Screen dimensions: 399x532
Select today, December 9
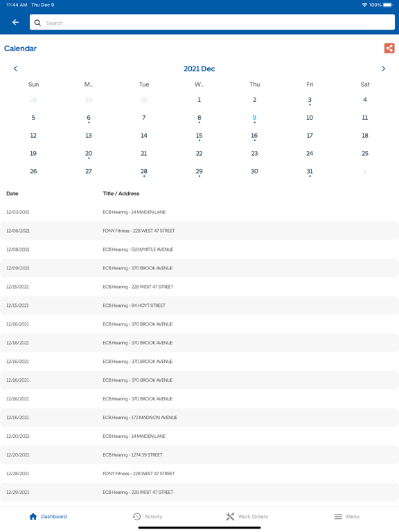[254, 118]
